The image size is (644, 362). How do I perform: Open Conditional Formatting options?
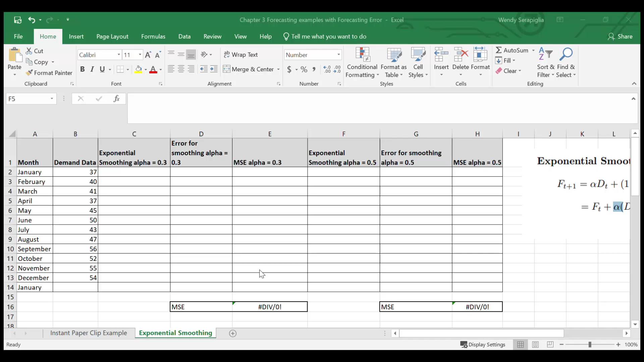[x=362, y=62]
